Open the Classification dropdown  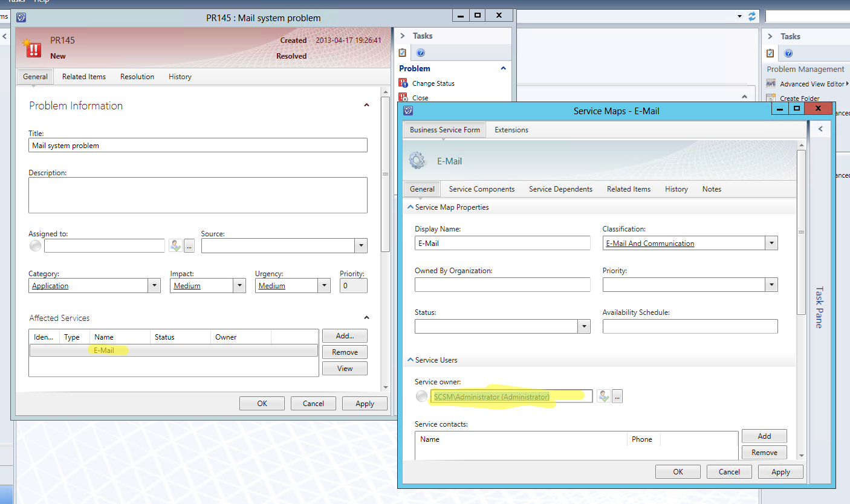pos(771,243)
